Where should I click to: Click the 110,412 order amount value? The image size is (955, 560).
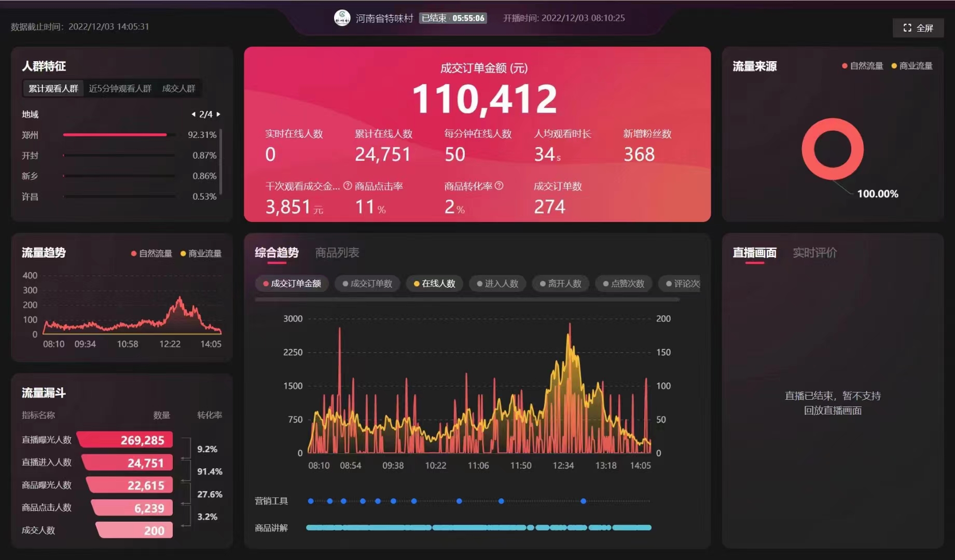485,99
